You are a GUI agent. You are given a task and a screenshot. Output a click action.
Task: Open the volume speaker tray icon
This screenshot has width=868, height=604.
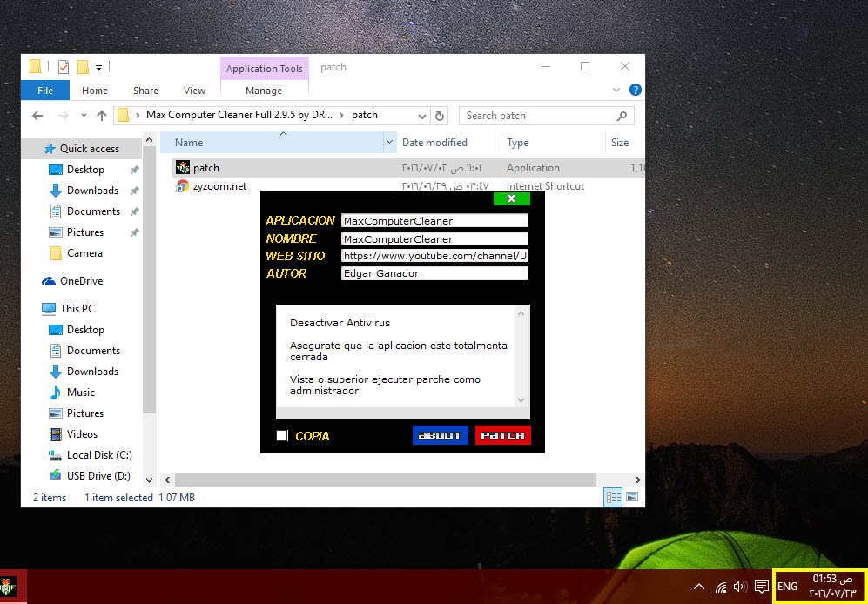click(x=740, y=587)
